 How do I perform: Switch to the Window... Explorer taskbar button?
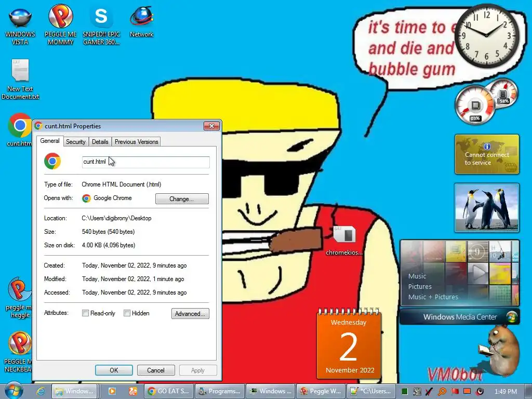[75, 391]
